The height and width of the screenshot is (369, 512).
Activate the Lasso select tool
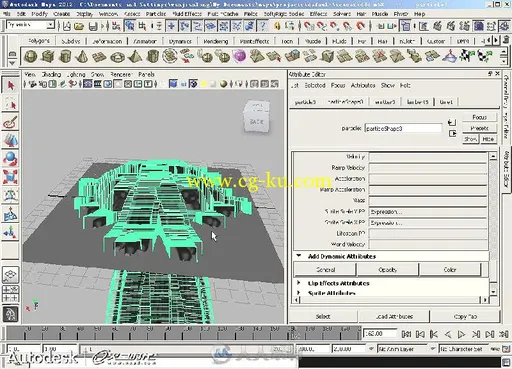point(11,104)
